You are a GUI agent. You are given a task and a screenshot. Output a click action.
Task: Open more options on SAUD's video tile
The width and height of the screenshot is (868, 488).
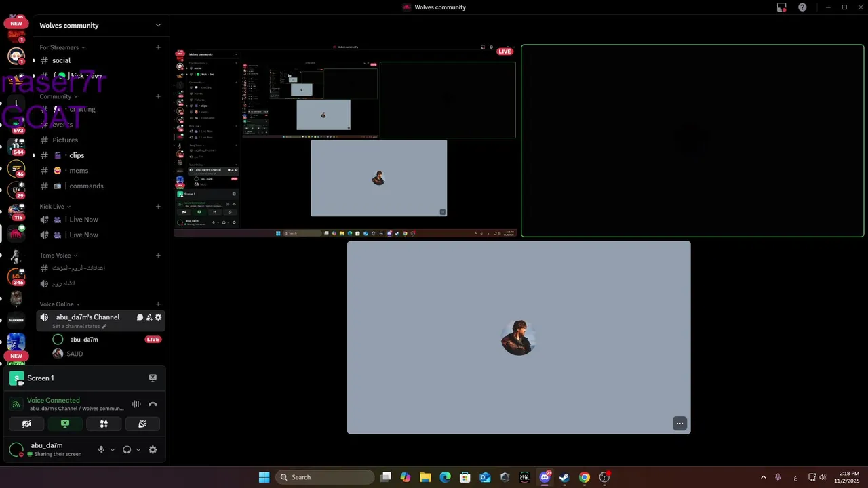[679, 424]
